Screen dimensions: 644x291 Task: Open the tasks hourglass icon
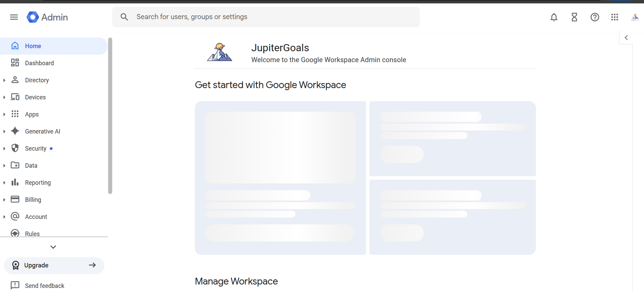[574, 17]
